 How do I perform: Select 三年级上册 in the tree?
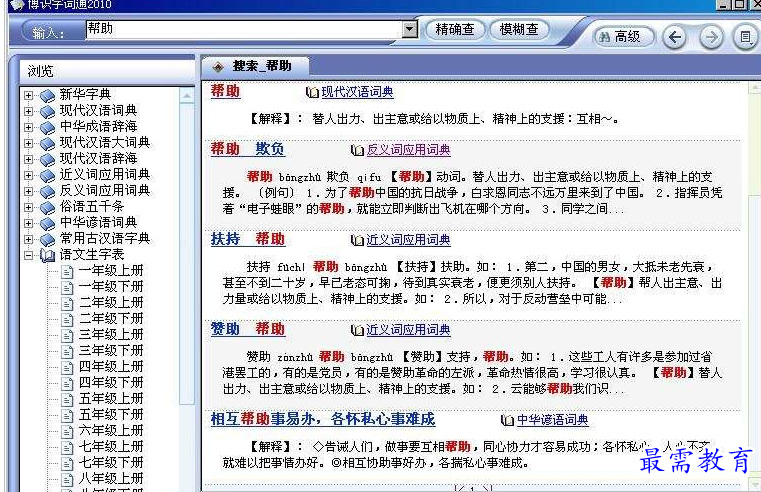[x=111, y=335]
